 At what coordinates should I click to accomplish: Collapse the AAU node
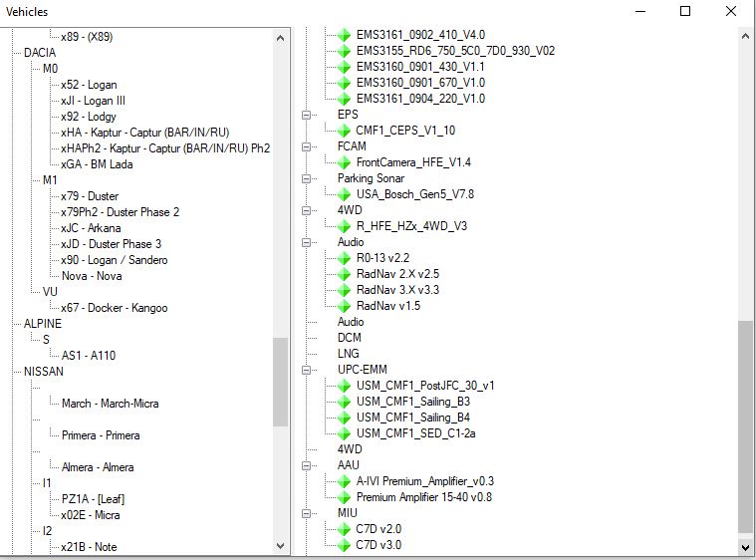point(306,465)
